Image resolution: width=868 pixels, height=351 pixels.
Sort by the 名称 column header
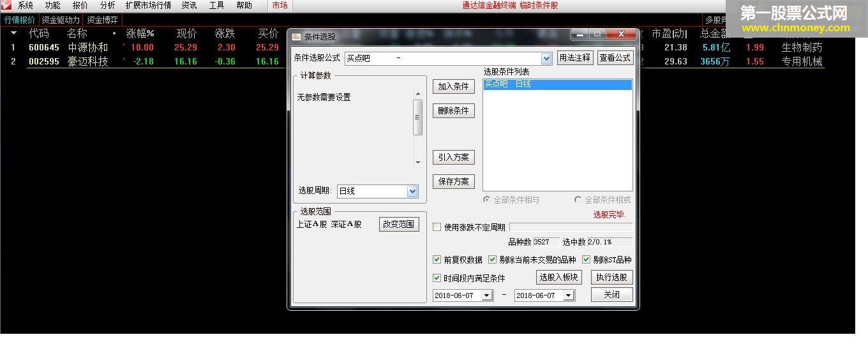77,33
